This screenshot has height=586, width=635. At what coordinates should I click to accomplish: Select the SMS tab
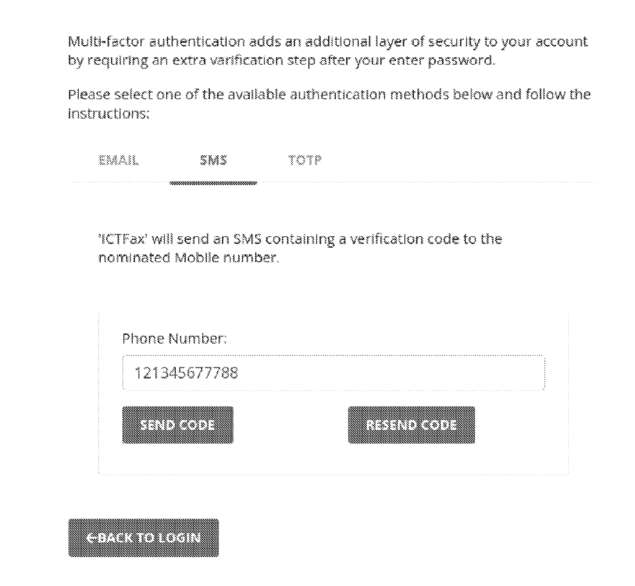pyautogui.click(x=213, y=160)
